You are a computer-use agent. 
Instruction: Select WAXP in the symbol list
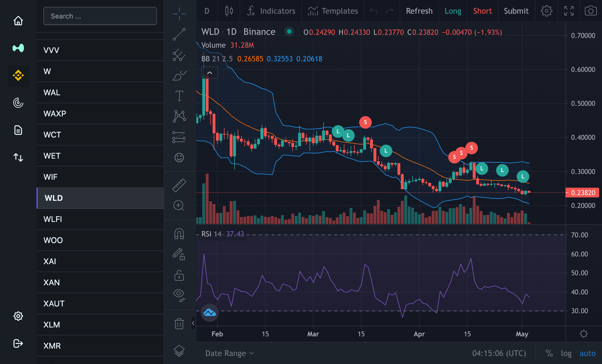point(100,114)
